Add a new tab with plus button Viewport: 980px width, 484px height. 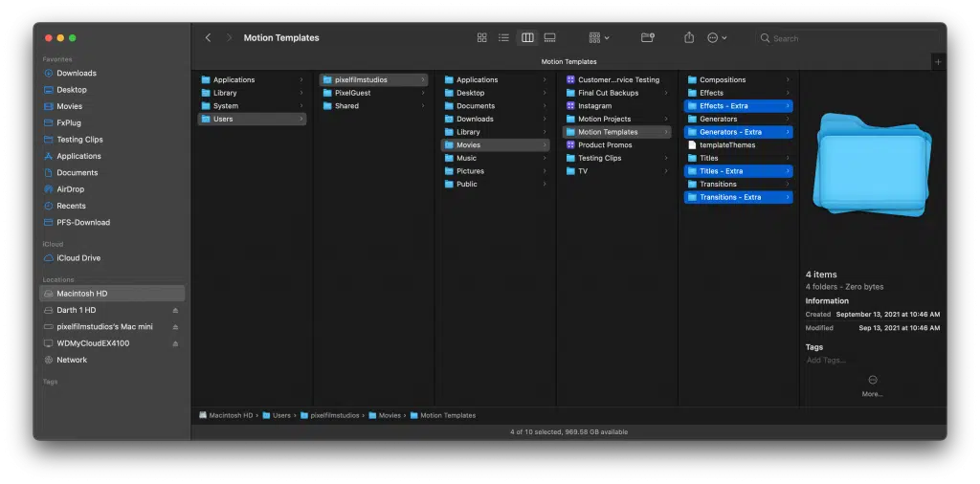tap(938, 62)
